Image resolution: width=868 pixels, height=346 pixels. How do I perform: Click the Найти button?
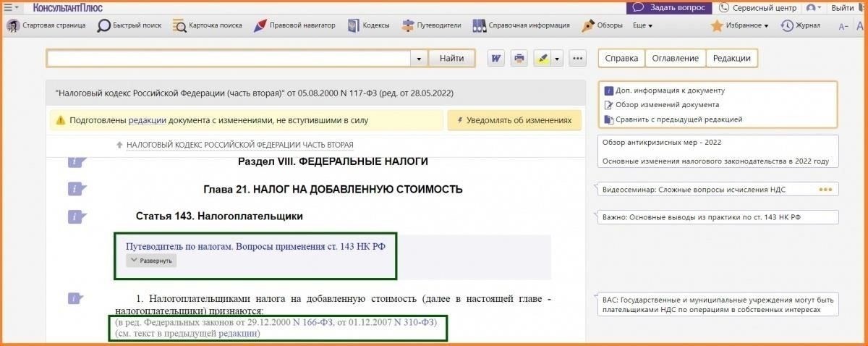tap(451, 58)
